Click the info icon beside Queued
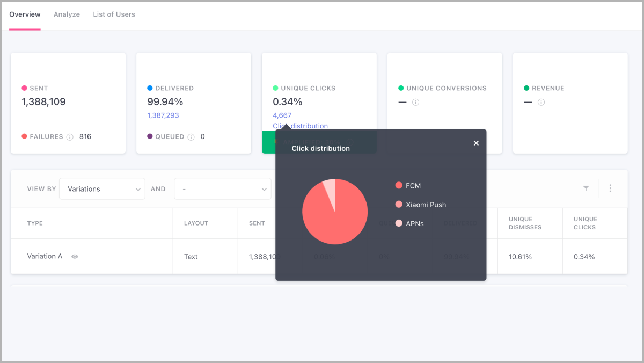 coord(191,137)
